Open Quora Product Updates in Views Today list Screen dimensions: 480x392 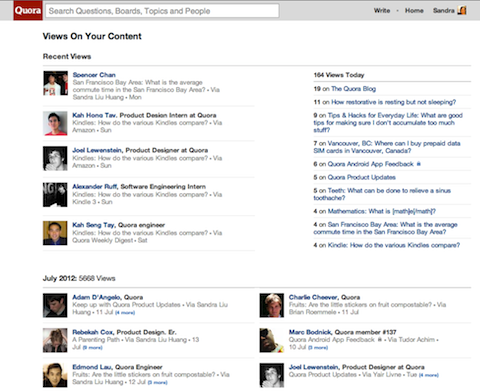coord(362,177)
